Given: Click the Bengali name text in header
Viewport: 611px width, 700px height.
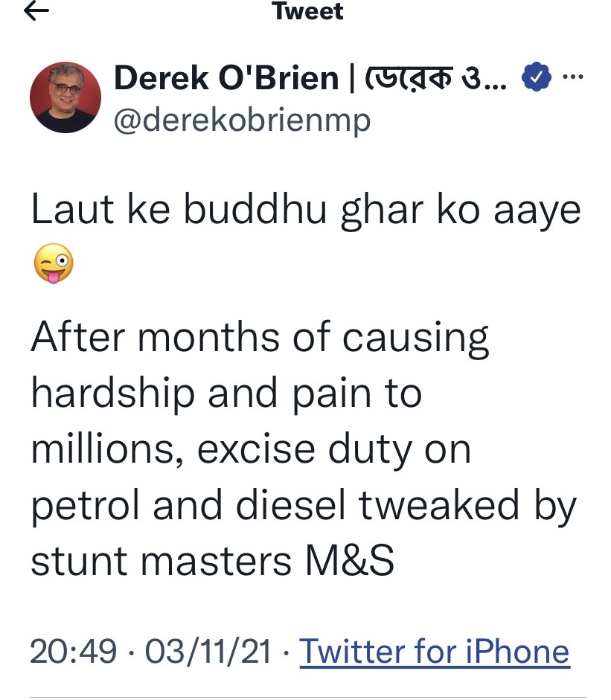Looking at the screenshot, I should point(432,78).
